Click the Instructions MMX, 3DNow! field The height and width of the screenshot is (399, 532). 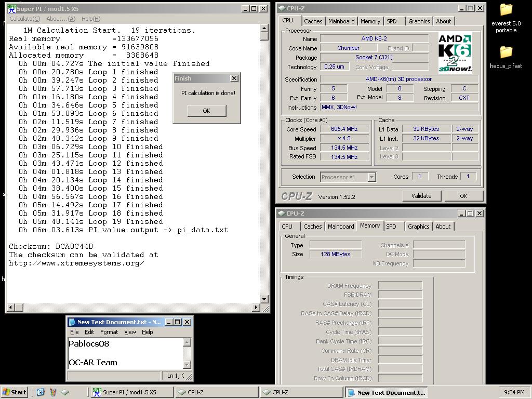[x=400, y=107]
